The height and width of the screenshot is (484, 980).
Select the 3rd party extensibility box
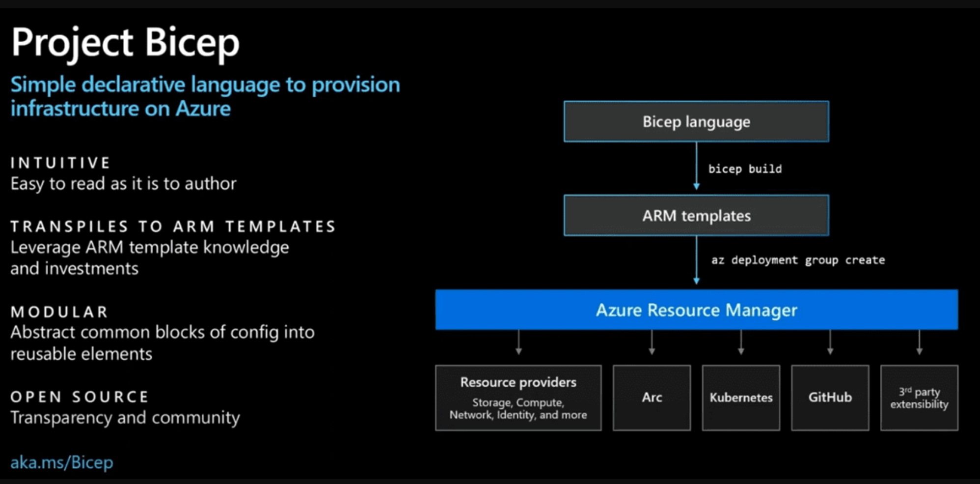point(919,398)
